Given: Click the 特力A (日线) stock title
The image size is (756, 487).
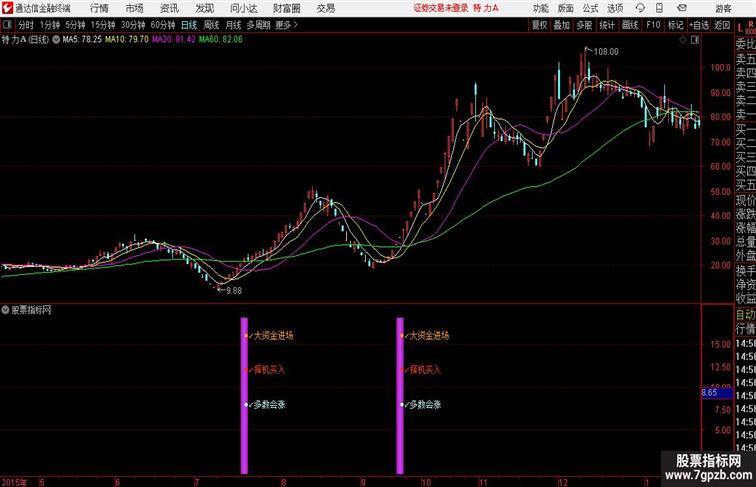Looking at the screenshot, I should pyautogui.click(x=26, y=40).
